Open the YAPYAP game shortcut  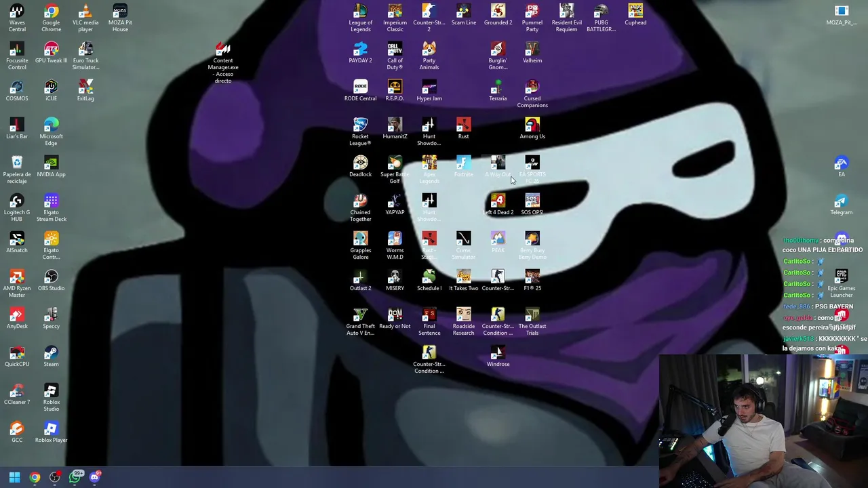click(x=395, y=205)
